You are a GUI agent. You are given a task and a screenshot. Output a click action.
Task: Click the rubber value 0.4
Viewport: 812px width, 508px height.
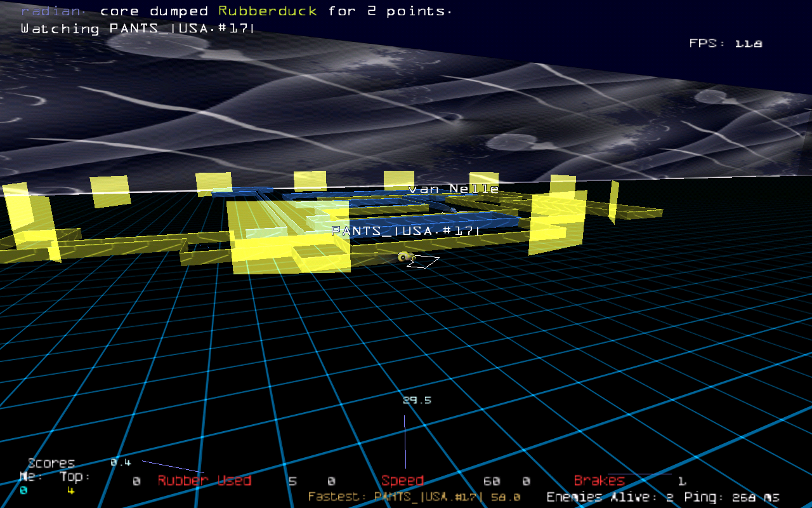click(x=121, y=462)
